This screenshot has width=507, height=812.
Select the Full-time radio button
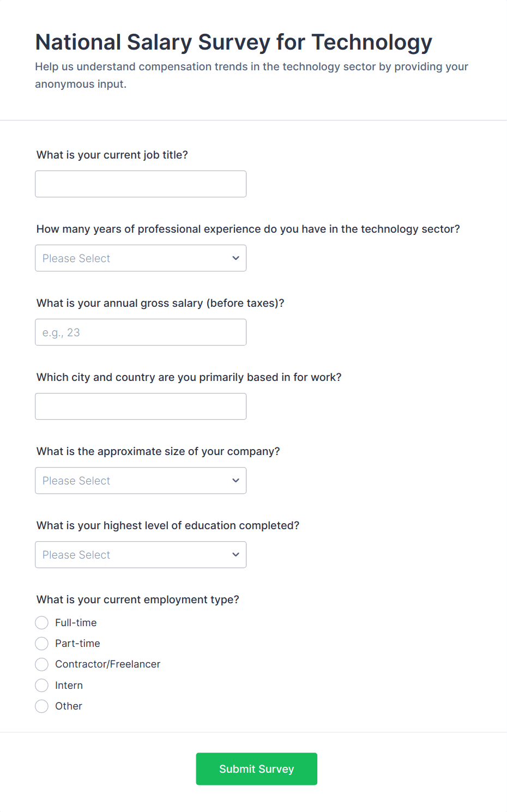[x=42, y=623]
